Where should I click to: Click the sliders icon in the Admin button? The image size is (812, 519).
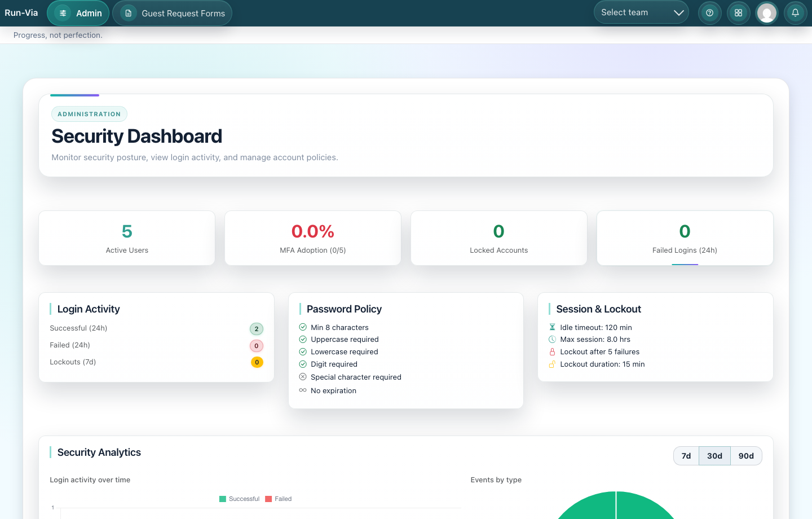63,13
